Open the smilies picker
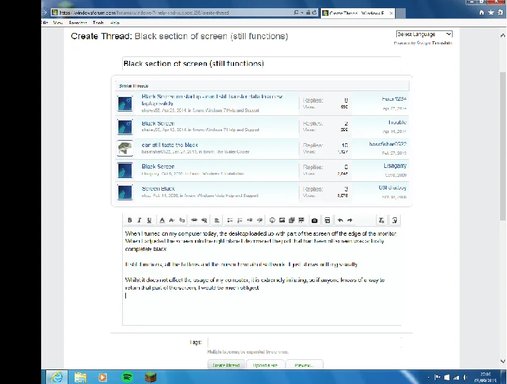 point(272,220)
